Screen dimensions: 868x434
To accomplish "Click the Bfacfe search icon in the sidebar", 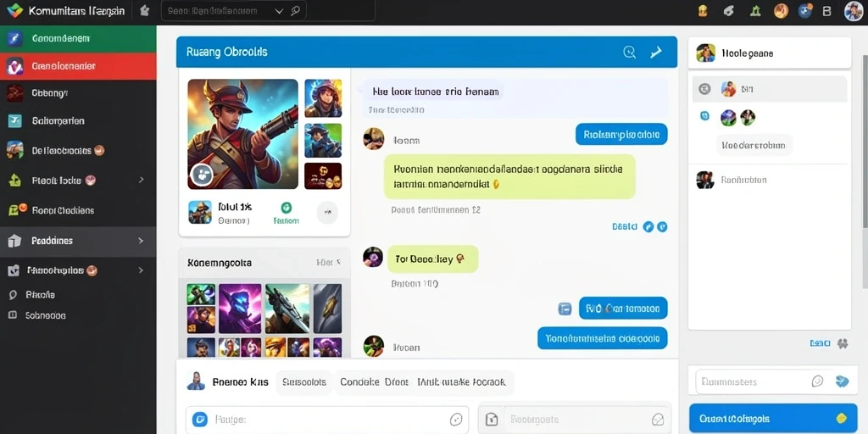I will tap(13, 295).
